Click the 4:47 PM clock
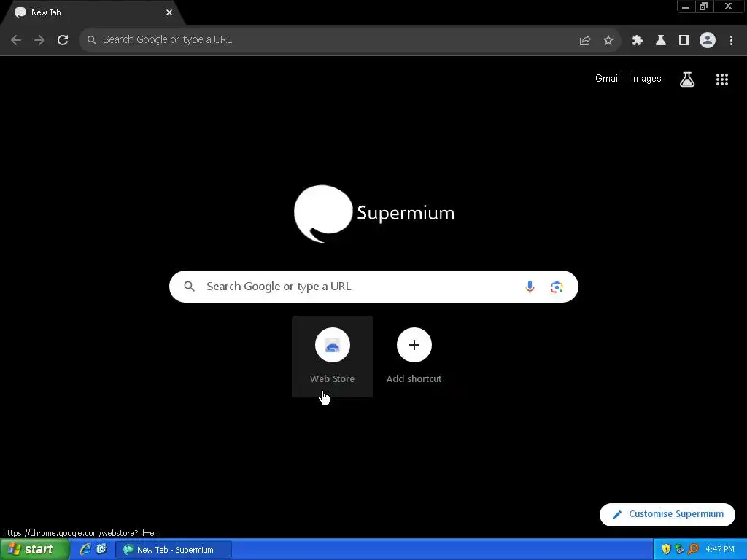This screenshot has width=747, height=560. click(x=720, y=550)
